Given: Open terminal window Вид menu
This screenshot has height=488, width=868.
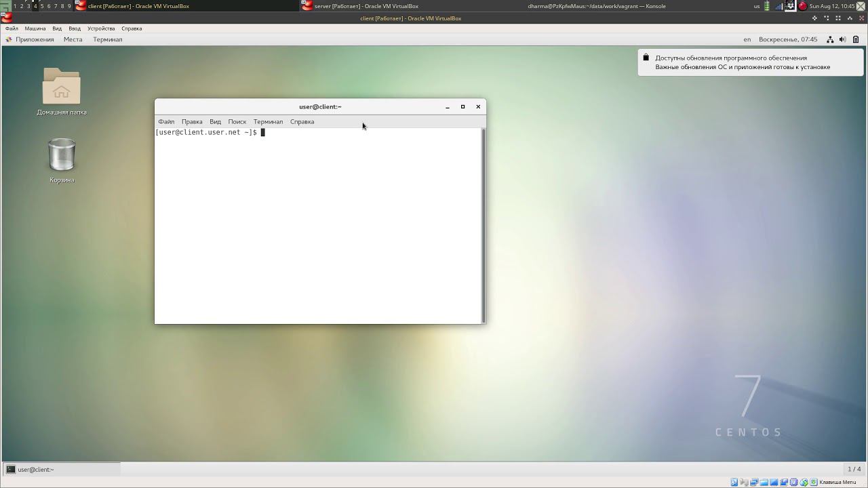Looking at the screenshot, I should [x=215, y=122].
